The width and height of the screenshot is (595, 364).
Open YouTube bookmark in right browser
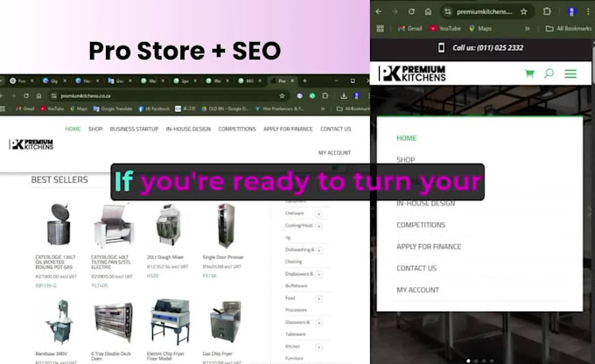pyautogui.click(x=445, y=29)
